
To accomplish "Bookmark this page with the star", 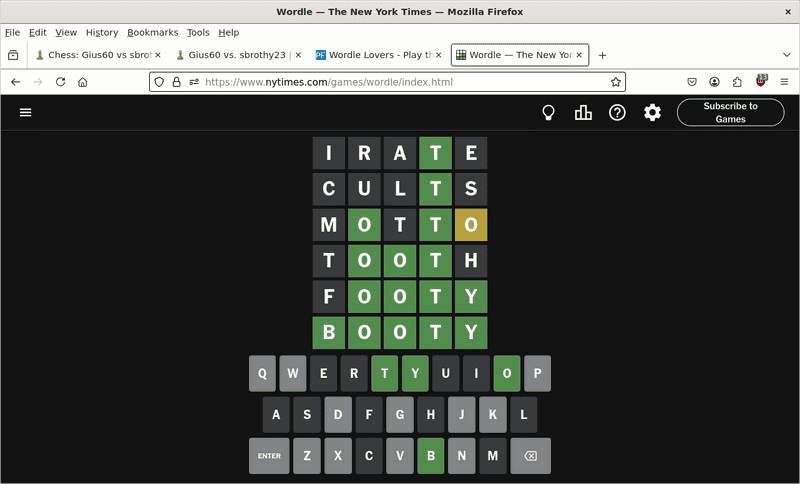I will [x=616, y=82].
